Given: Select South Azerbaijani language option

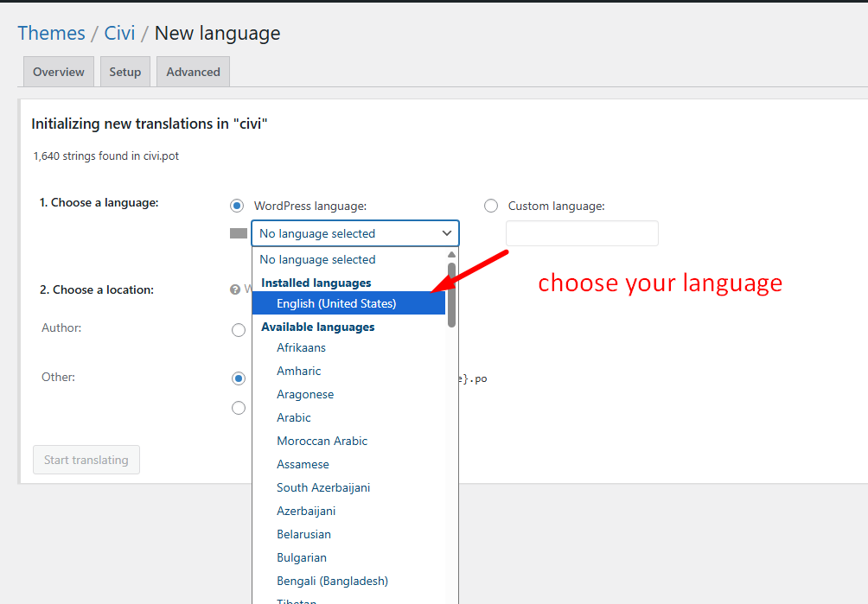Looking at the screenshot, I should coord(323,487).
